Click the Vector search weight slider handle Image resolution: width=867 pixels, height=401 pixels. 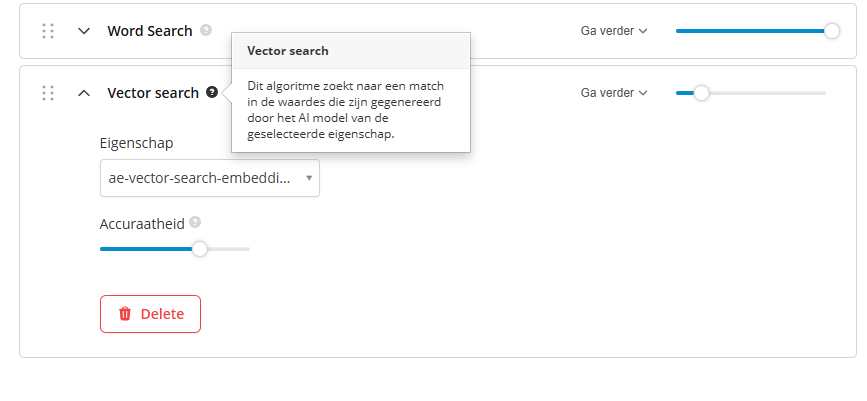point(701,93)
